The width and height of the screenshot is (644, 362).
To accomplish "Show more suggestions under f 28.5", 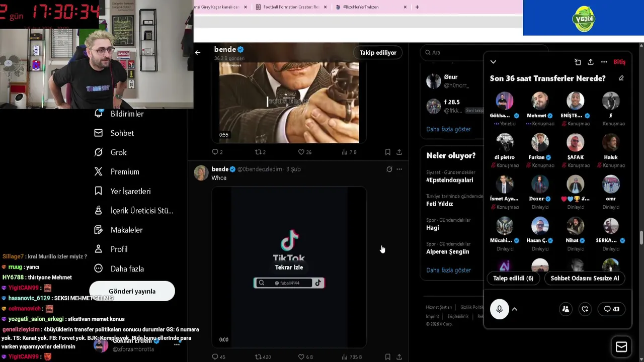I will coord(448,129).
